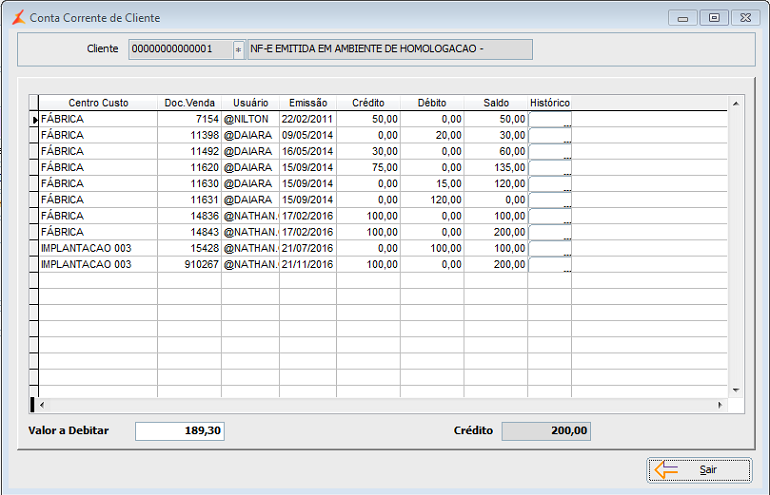The image size is (770, 495).
Task: Click emission date 16/05/2014
Action: (308, 152)
